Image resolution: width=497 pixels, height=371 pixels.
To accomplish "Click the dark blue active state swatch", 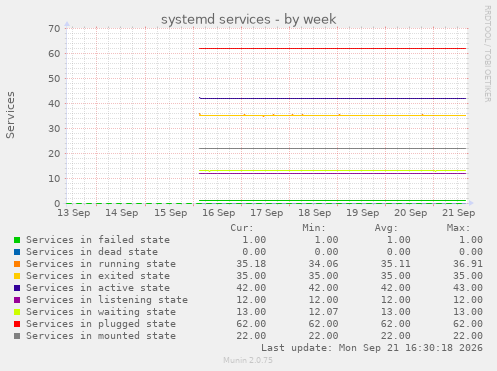I will click(17, 288).
